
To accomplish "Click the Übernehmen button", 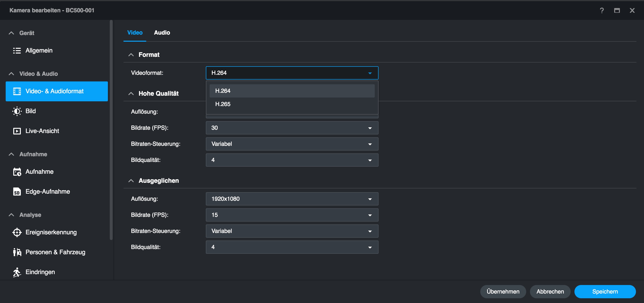I will click(x=503, y=291).
